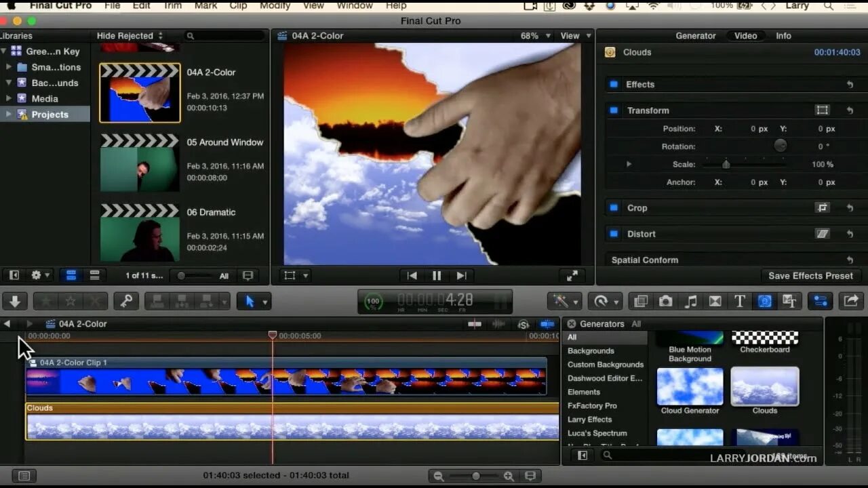This screenshot has height=488, width=868.
Task: Pause playback in the viewer
Action: click(437, 276)
